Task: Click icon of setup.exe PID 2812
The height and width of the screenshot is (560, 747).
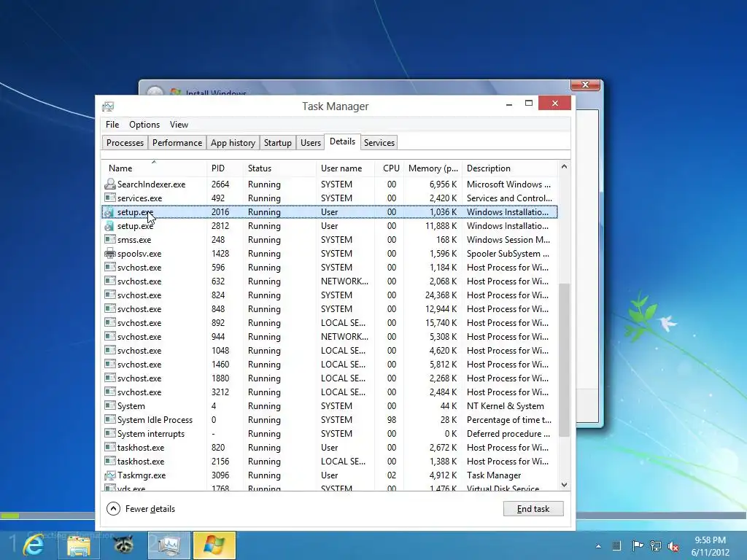Action: tap(110, 226)
